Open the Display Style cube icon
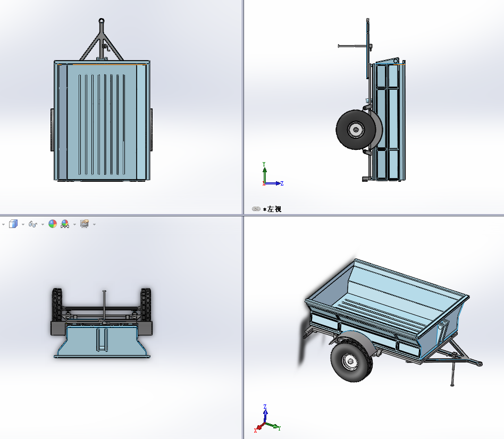504x439 pixels. (13, 224)
